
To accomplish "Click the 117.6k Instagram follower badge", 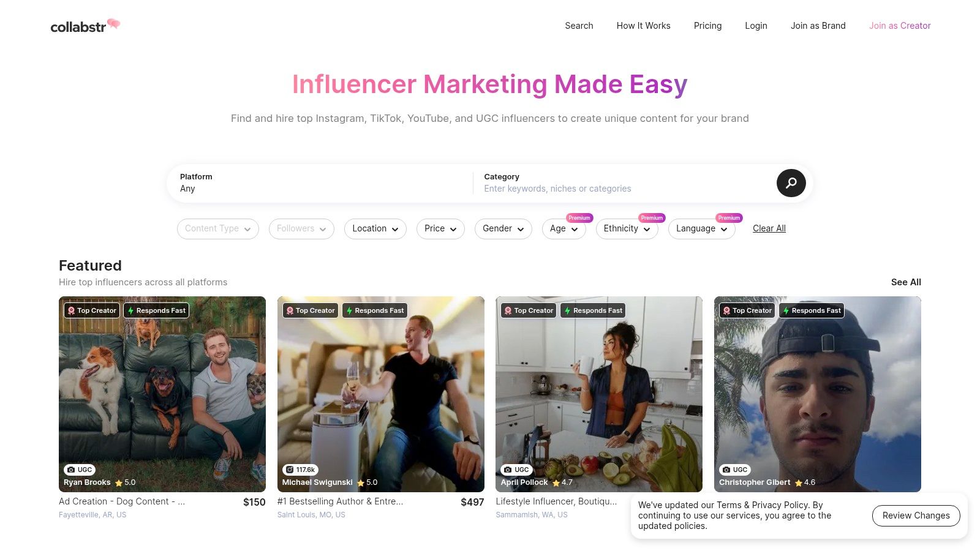I will pos(300,470).
